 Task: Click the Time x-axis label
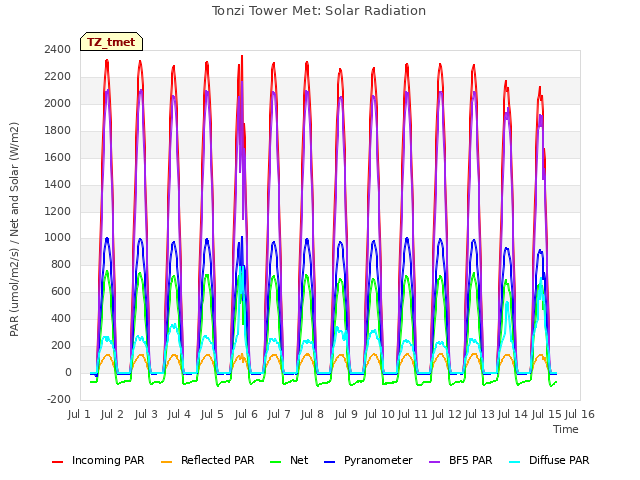click(566, 429)
